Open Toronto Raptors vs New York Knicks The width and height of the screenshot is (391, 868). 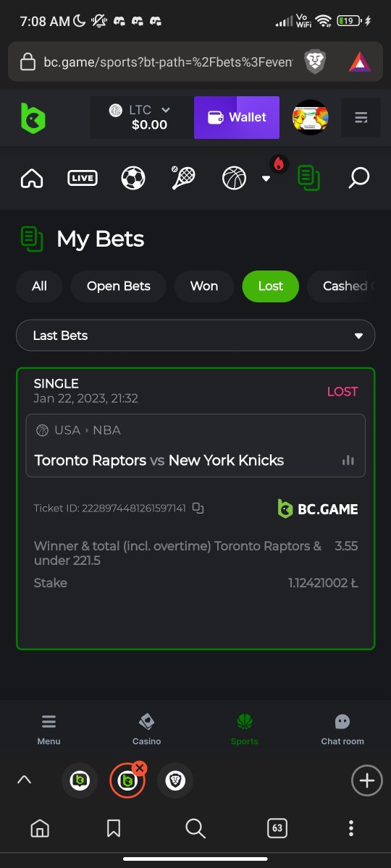[x=159, y=460]
